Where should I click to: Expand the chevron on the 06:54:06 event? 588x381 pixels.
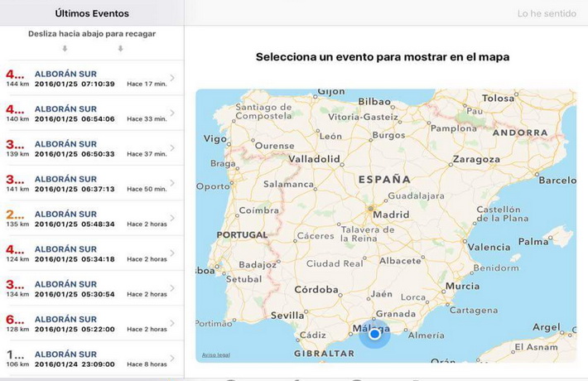tap(172, 113)
